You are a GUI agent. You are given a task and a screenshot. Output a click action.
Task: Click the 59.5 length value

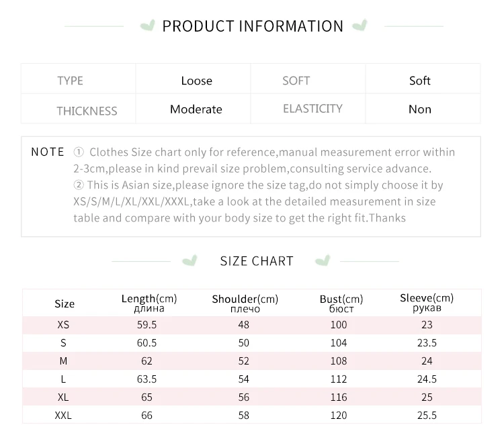(x=146, y=325)
